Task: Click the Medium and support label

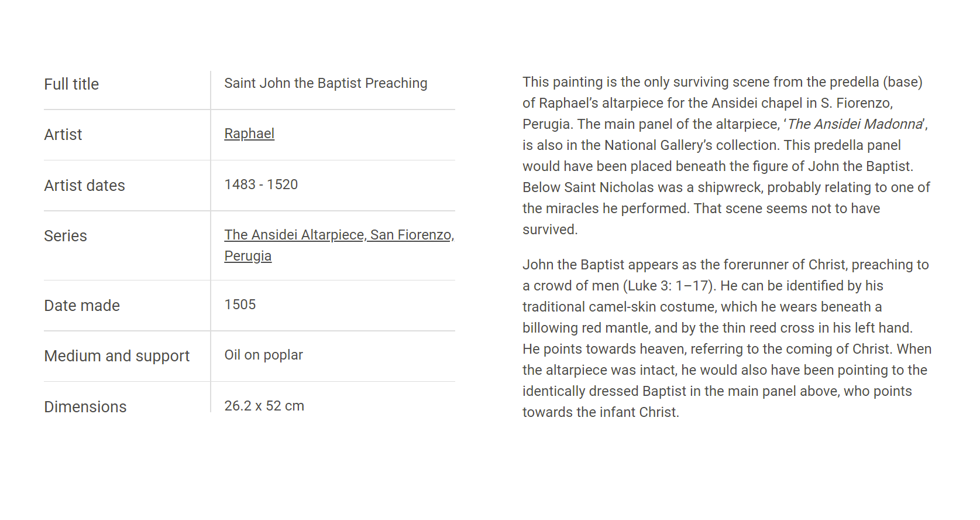Action: click(x=117, y=356)
